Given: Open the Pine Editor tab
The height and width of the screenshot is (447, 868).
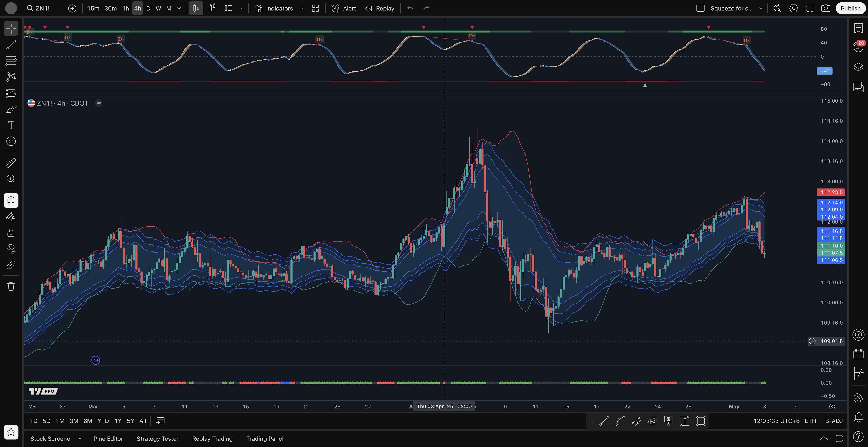Looking at the screenshot, I should [x=108, y=439].
